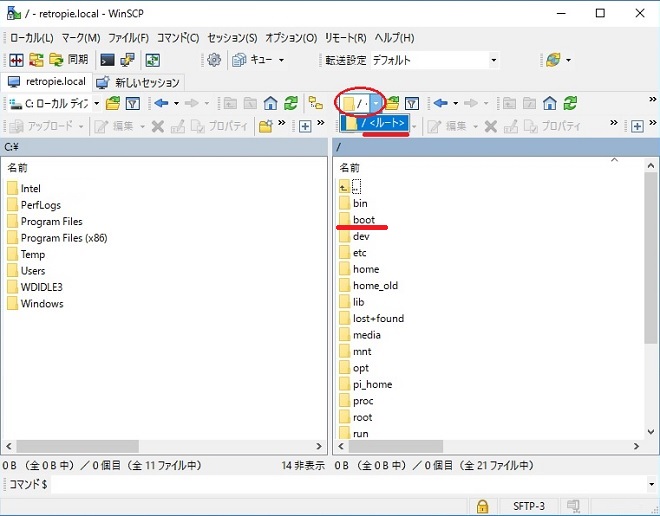The image size is (660, 516).
Task: Open the オプション(O) menu
Action: tap(291, 38)
